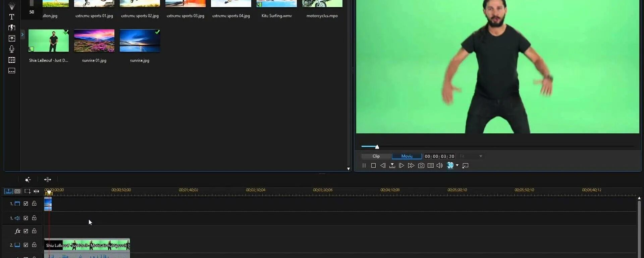Click the timecode field 00;00;03;20
The width and height of the screenshot is (644, 258).
click(439, 157)
